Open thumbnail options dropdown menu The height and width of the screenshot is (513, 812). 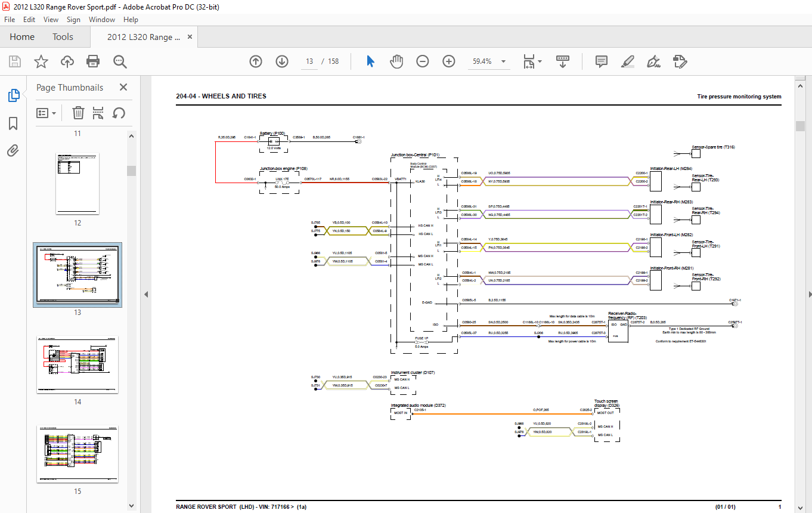pos(47,113)
